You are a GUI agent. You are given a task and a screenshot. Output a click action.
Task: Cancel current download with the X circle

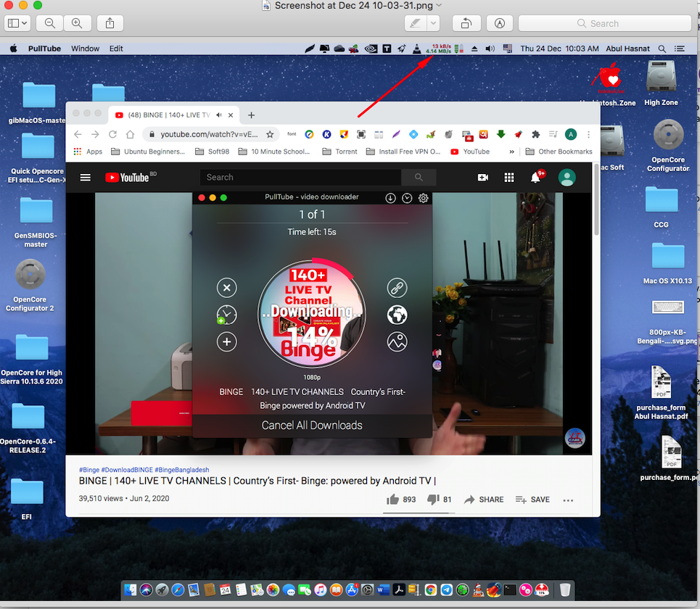click(x=227, y=288)
